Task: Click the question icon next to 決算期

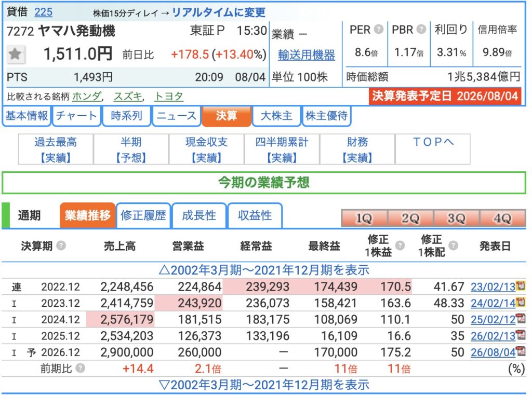Action: [x=61, y=246]
